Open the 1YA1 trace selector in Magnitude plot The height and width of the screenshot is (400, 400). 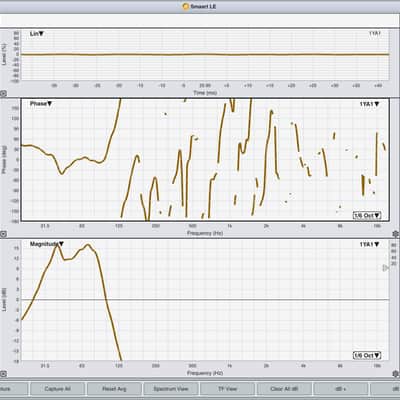[369, 244]
